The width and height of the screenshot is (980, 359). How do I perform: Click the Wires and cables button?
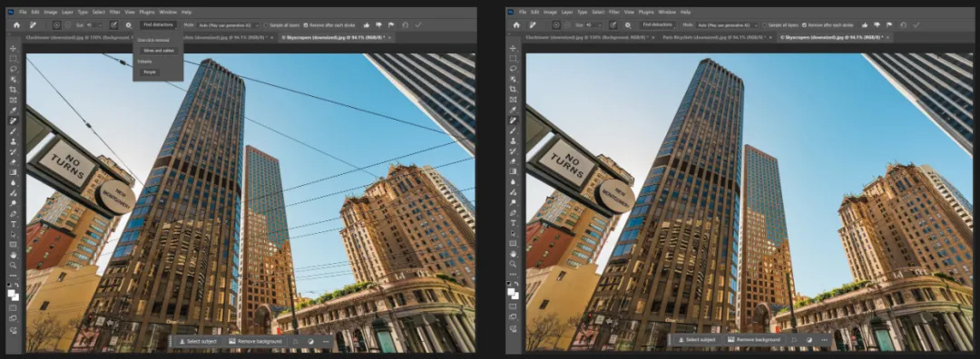[159, 50]
